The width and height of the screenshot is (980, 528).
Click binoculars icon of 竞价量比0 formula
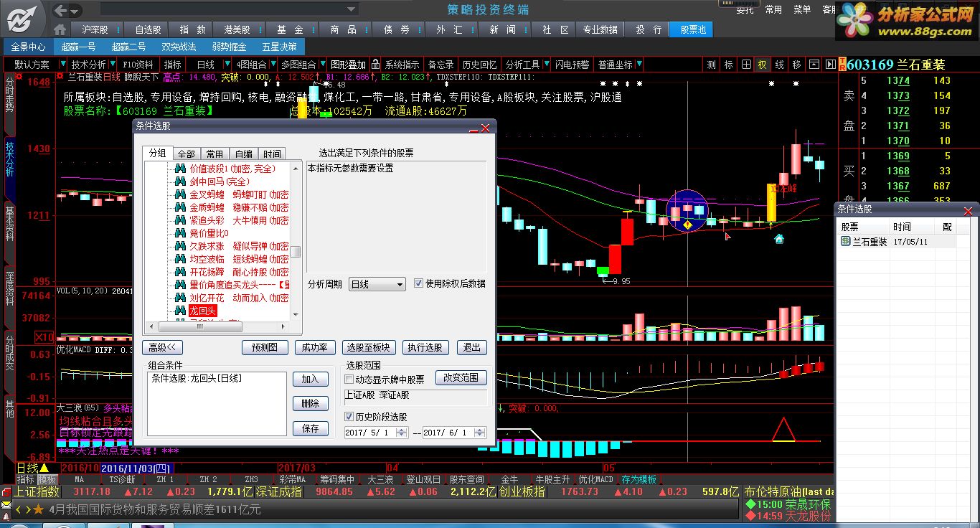click(182, 233)
